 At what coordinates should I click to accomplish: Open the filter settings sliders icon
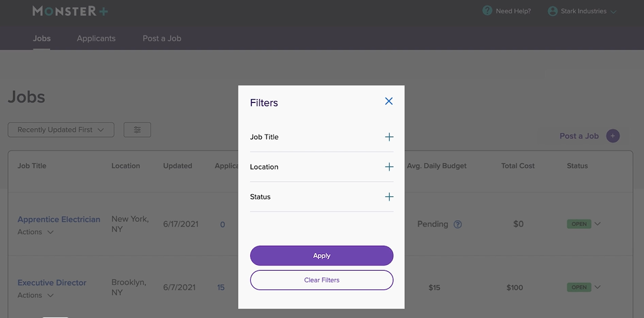[137, 130]
